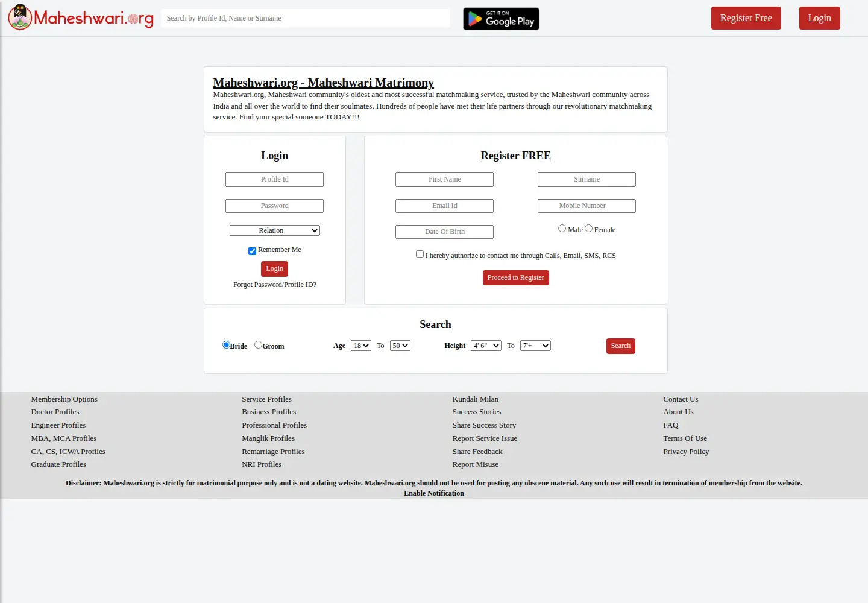This screenshot has width=868, height=603.
Task: Open Privacy Policy footer link
Action: click(686, 452)
